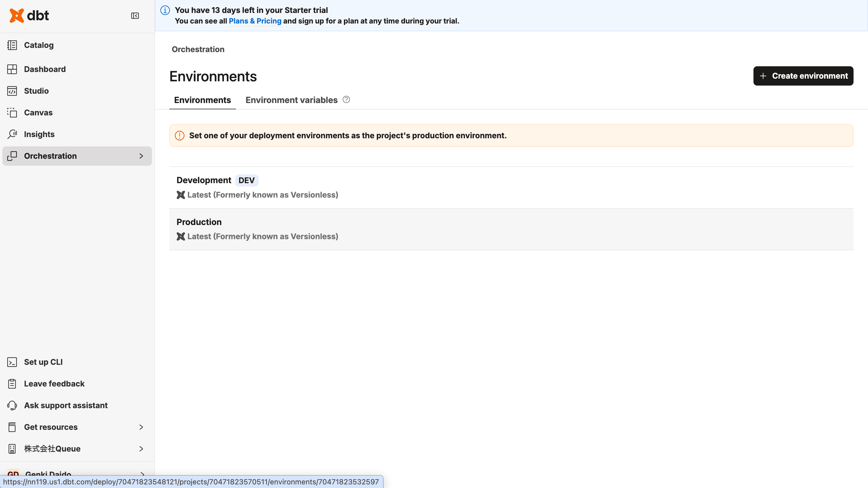This screenshot has height=488, width=868.
Task: Expand the Orchestration menu chevron
Action: coord(141,156)
